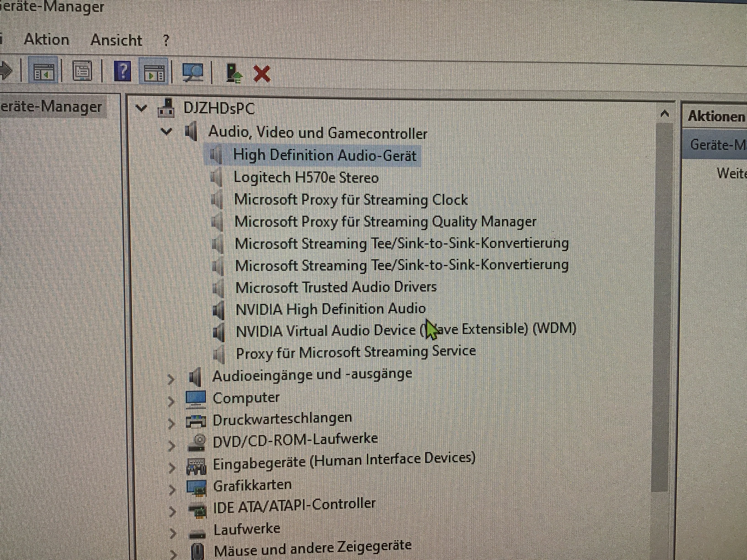Open the Ansicht menu
747x560 pixels.
point(116,40)
